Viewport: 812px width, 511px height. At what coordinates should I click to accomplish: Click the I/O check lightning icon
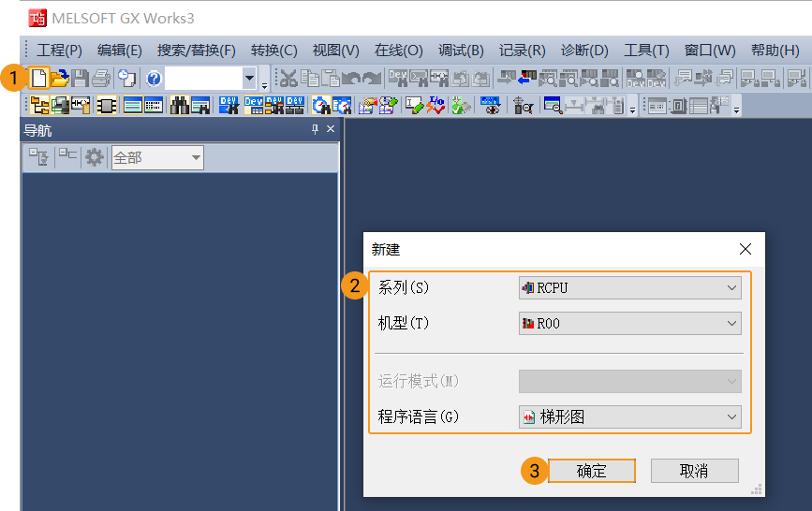point(436,106)
